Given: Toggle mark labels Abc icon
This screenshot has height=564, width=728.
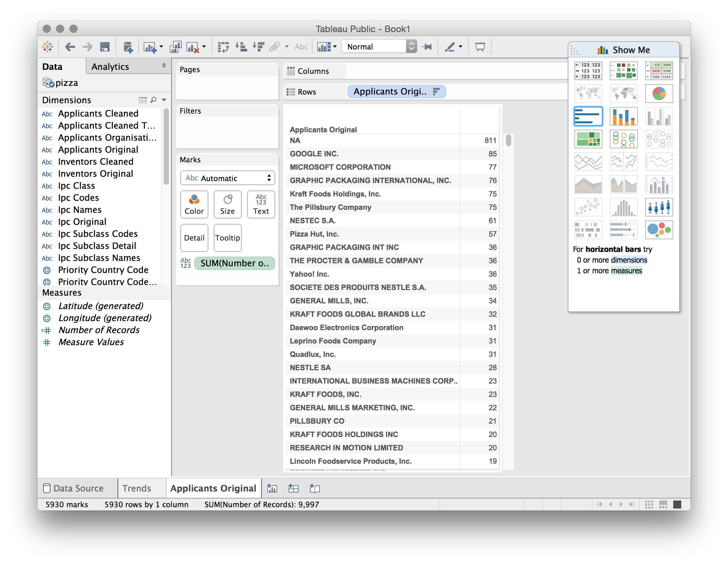Looking at the screenshot, I should coord(301,47).
